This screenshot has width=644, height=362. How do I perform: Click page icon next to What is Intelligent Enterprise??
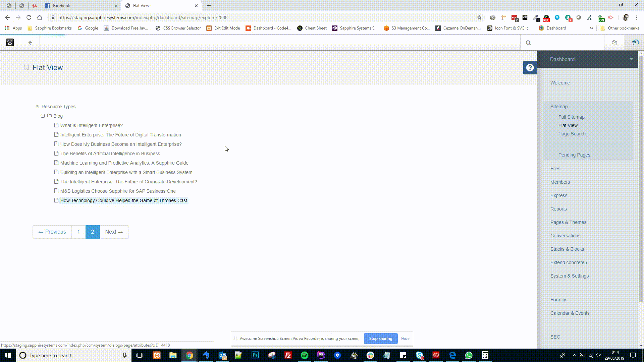(x=56, y=125)
